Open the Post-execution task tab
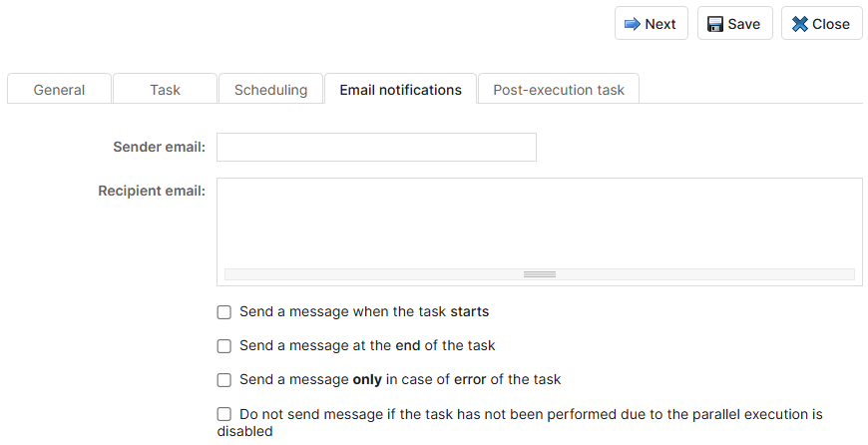 click(558, 90)
